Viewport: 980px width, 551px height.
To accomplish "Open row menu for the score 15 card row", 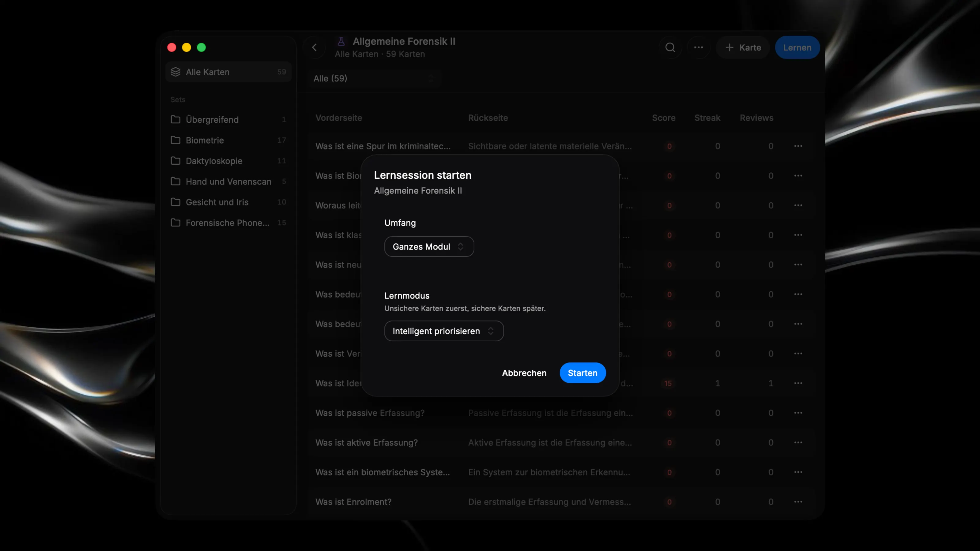I will [x=798, y=383].
